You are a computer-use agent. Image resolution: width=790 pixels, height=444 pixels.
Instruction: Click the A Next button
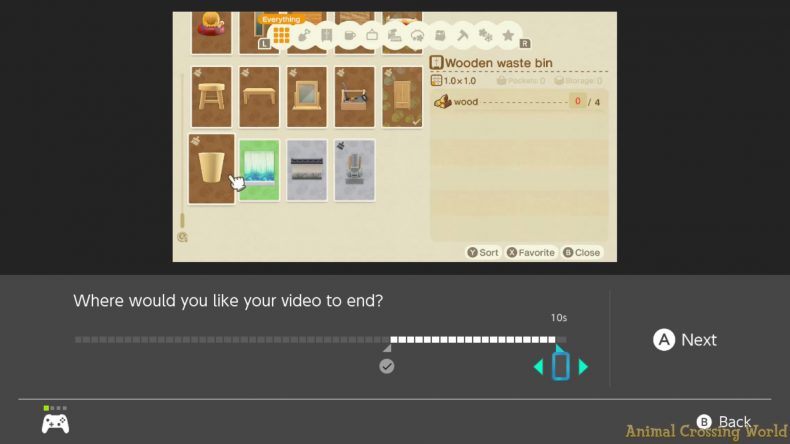point(685,340)
